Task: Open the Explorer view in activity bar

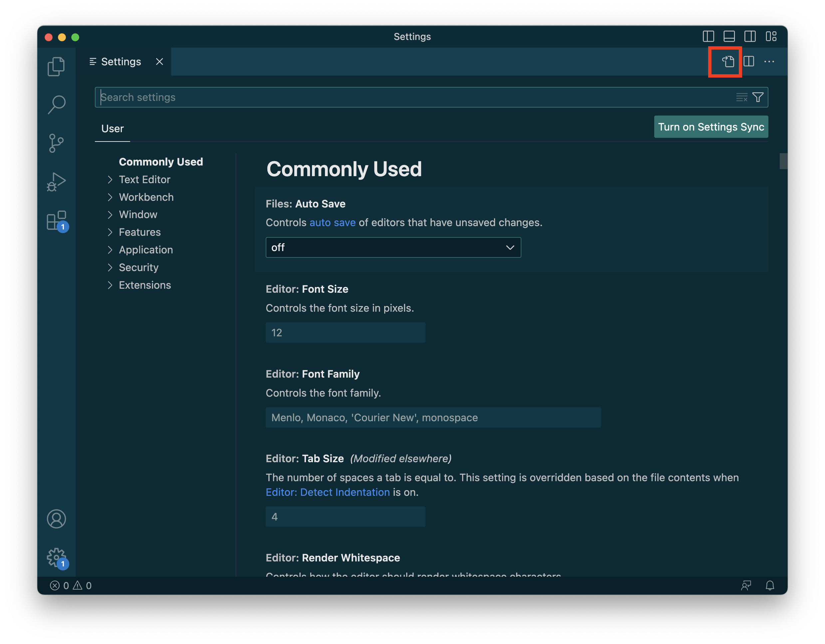Action: (56, 67)
